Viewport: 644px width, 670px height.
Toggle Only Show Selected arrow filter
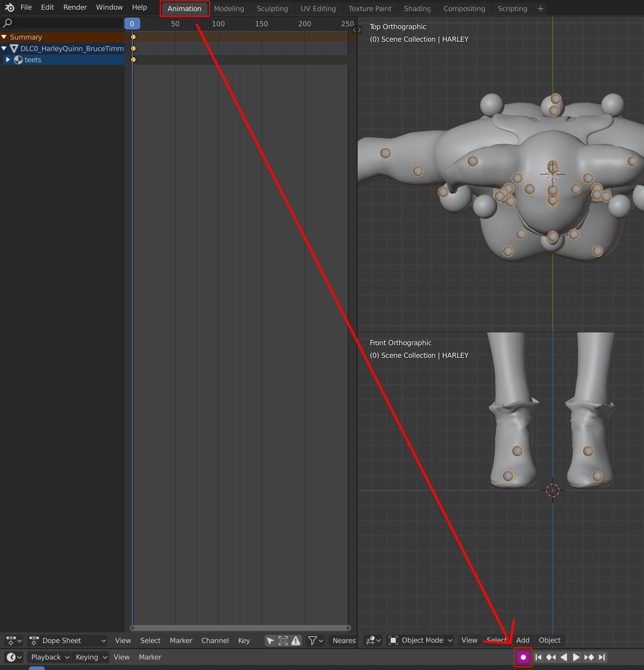270,641
